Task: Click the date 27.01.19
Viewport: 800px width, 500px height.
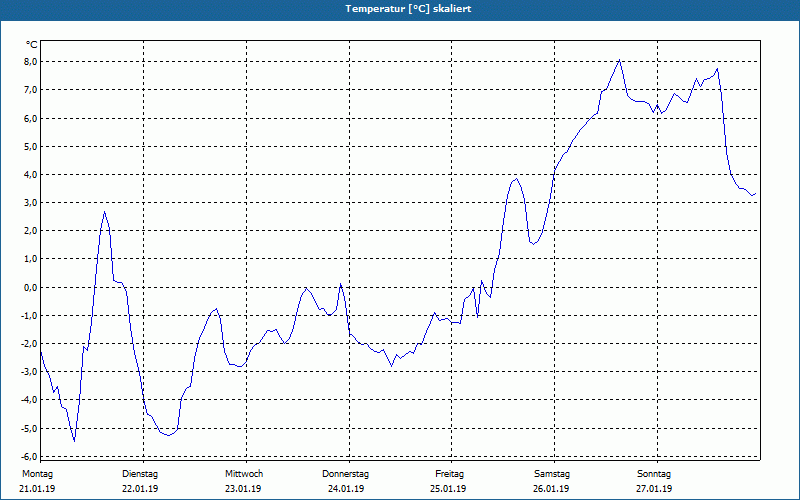Action: point(654,489)
